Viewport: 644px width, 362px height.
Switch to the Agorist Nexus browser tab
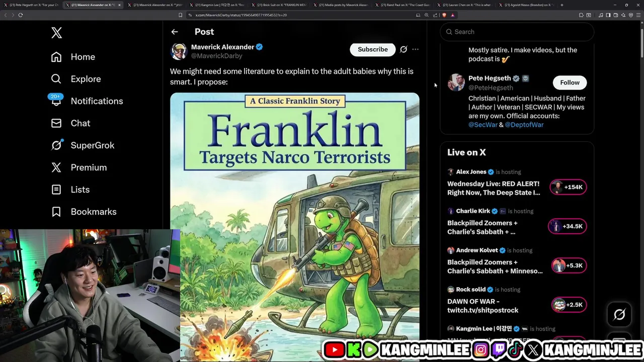click(x=526, y=5)
